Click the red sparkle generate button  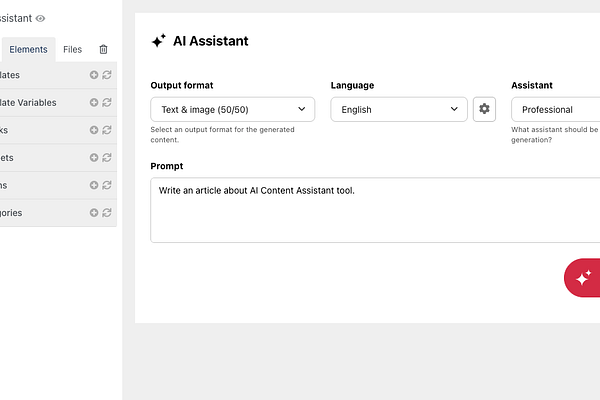click(x=582, y=278)
